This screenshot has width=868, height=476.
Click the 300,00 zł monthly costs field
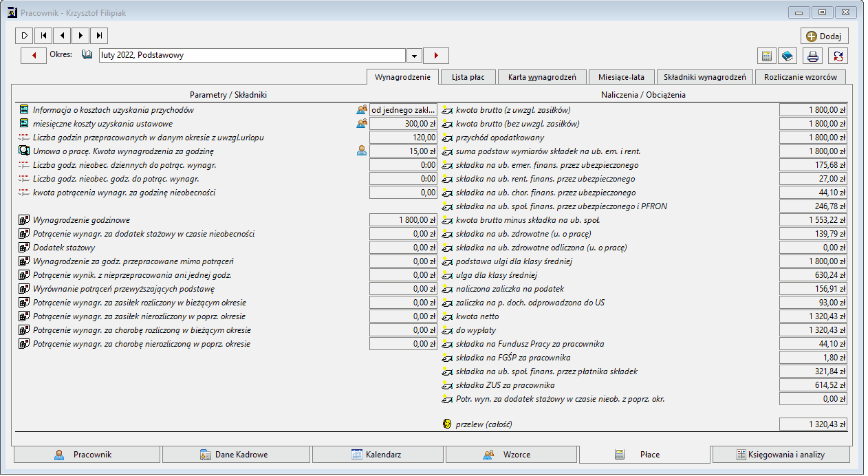coord(403,124)
